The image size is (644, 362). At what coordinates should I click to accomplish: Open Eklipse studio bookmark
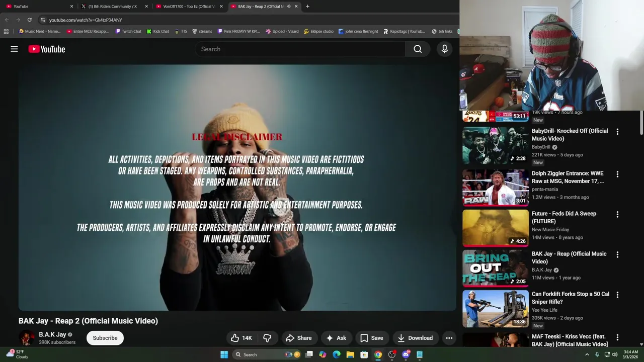(x=318, y=31)
